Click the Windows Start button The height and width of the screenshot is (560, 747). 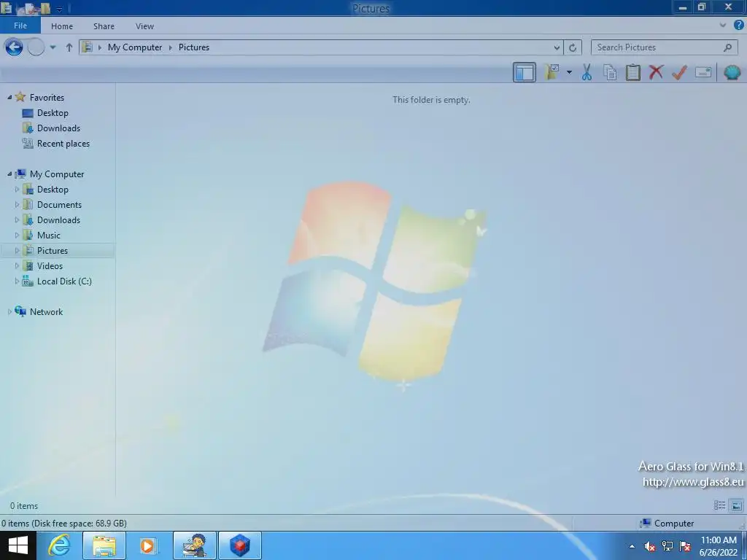tap(18, 545)
